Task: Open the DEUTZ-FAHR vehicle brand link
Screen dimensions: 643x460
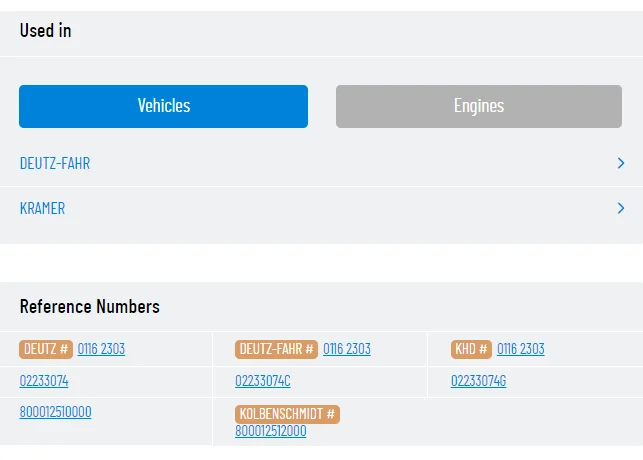Action: click(x=55, y=163)
